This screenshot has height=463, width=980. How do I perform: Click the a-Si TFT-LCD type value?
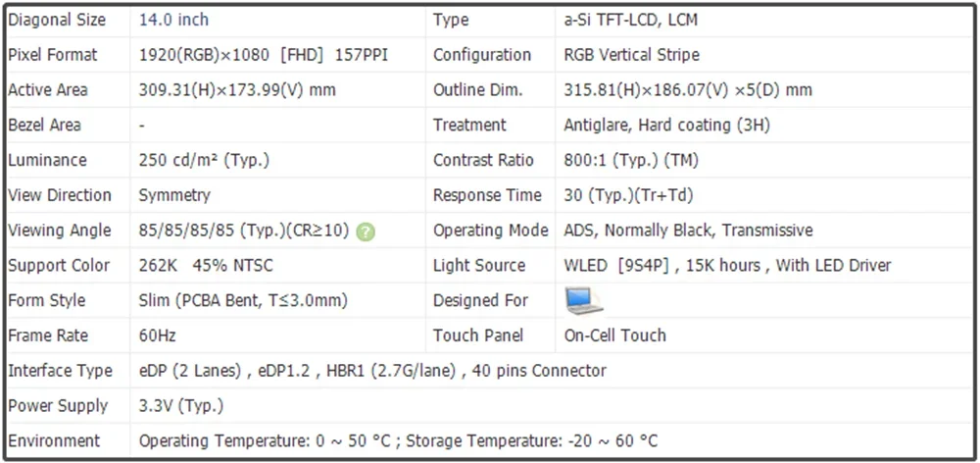click(631, 20)
